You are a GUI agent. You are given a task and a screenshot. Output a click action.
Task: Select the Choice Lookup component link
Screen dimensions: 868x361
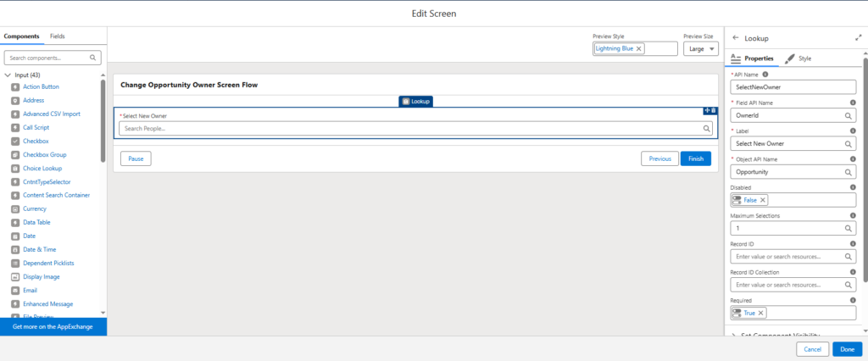42,169
